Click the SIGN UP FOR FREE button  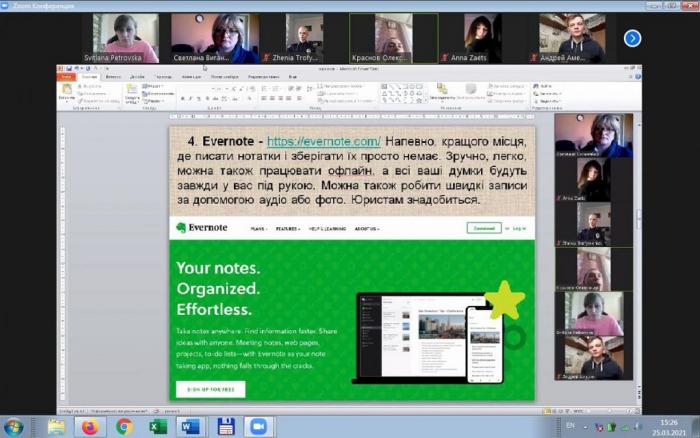pyautogui.click(x=210, y=389)
